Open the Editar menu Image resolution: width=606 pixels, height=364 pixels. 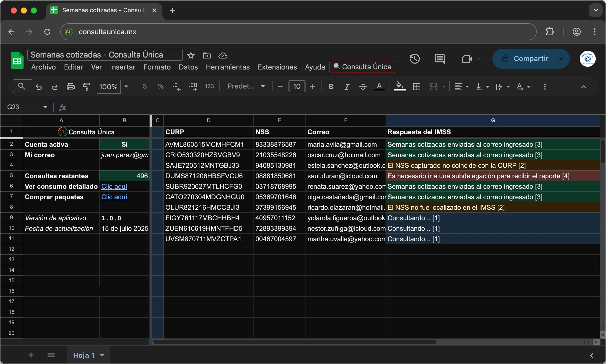click(73, 67)
